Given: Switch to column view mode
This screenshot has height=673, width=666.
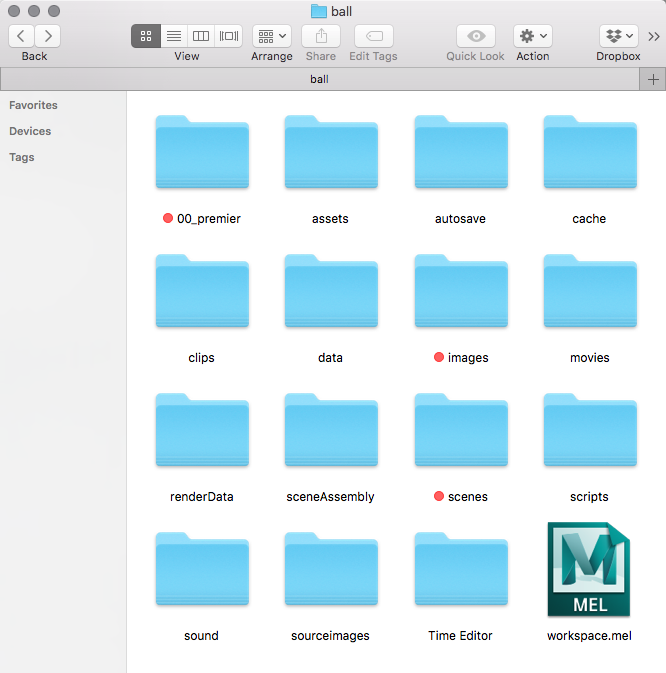Looking at the screenshot, I should coord(201,36).
